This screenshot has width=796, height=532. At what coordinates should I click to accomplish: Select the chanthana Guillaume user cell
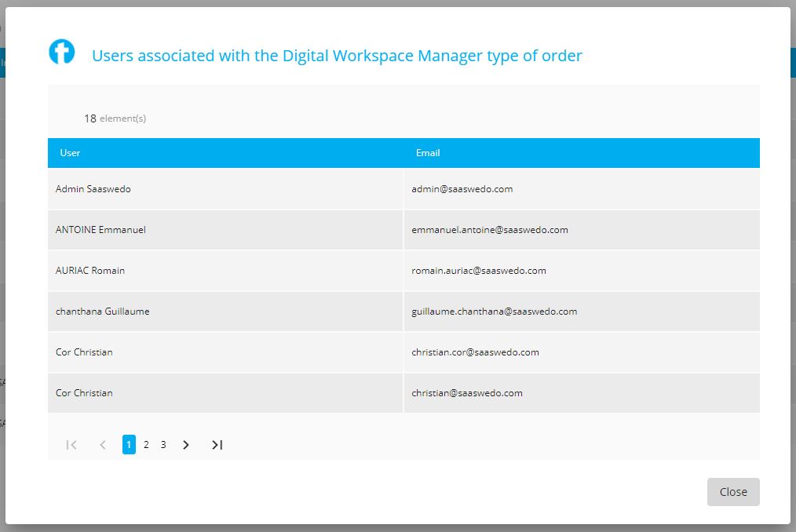point(225,312)
